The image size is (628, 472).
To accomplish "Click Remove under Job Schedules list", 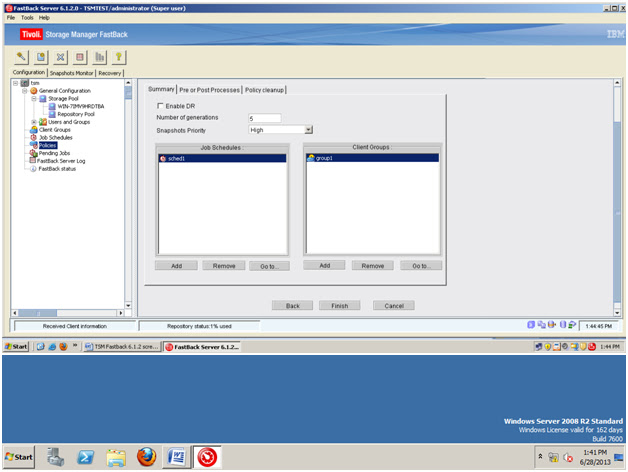I will [x=224, y=266].
